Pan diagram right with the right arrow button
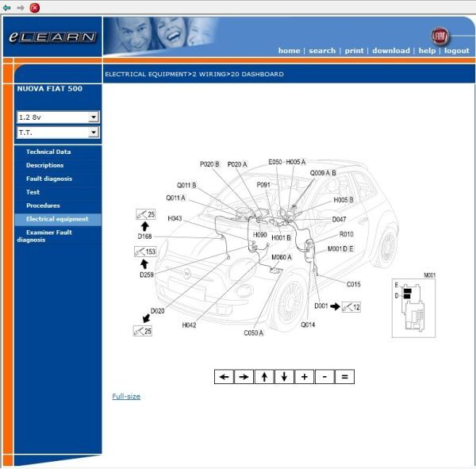Viewport: 476px width, 469px height. 244,377
